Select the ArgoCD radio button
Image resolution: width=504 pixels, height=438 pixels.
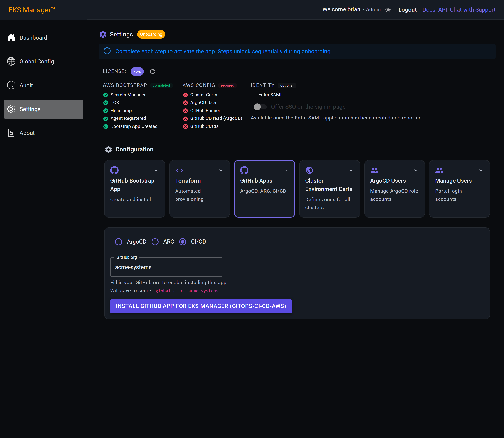[119, 242]
